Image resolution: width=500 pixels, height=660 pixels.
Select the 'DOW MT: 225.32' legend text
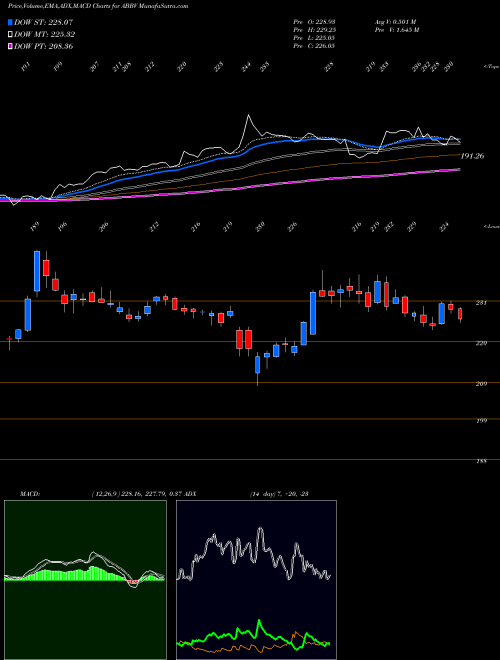pyautogui.click(x=45, y=34)
